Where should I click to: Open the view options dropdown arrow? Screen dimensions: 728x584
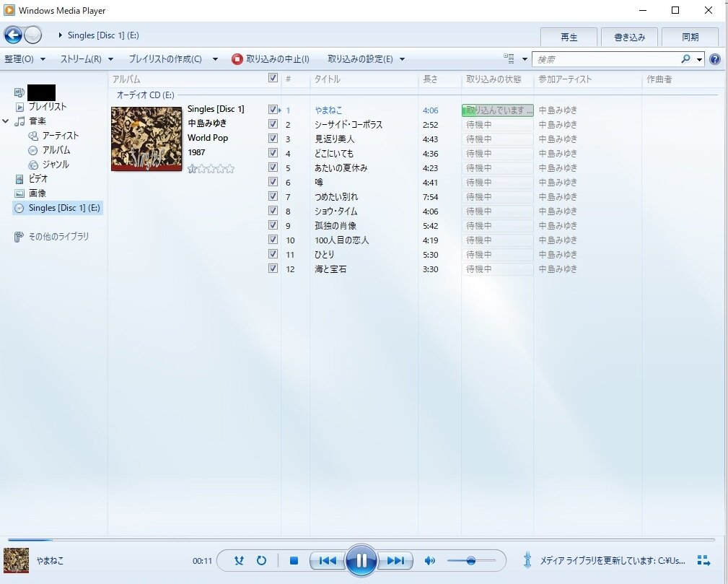(525, 59)
